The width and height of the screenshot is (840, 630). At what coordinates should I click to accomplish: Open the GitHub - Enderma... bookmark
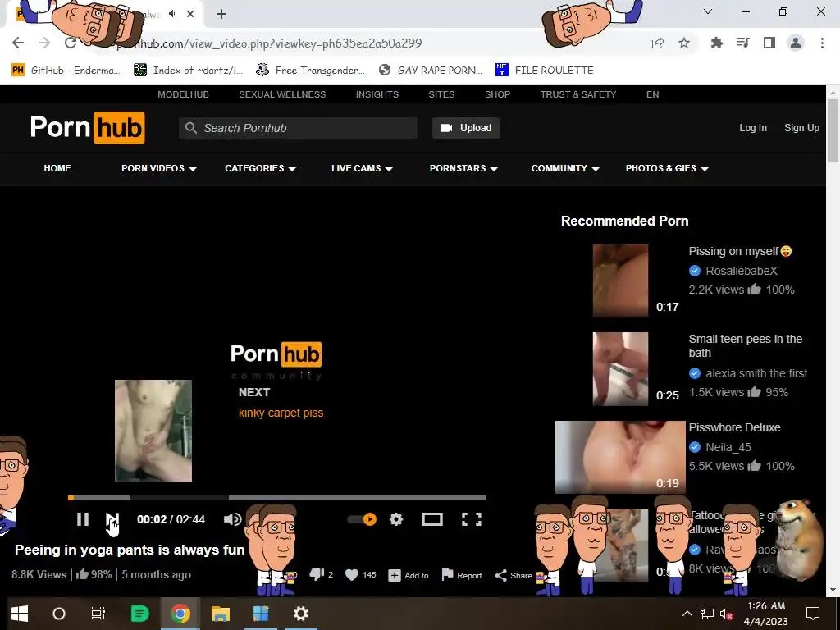coord(66,71)
